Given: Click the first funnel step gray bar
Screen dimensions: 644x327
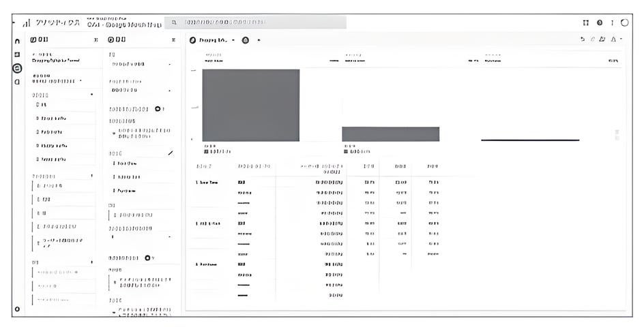Looking at the screenshot, I should 250,105.
